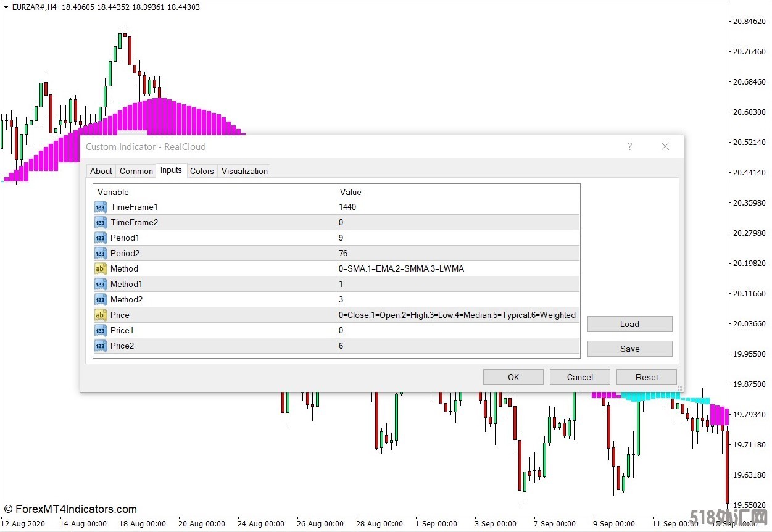This screenshot has height=532, width=772.
Task: Click the Price2 numeric variable icon
Action: coord(101,346)
